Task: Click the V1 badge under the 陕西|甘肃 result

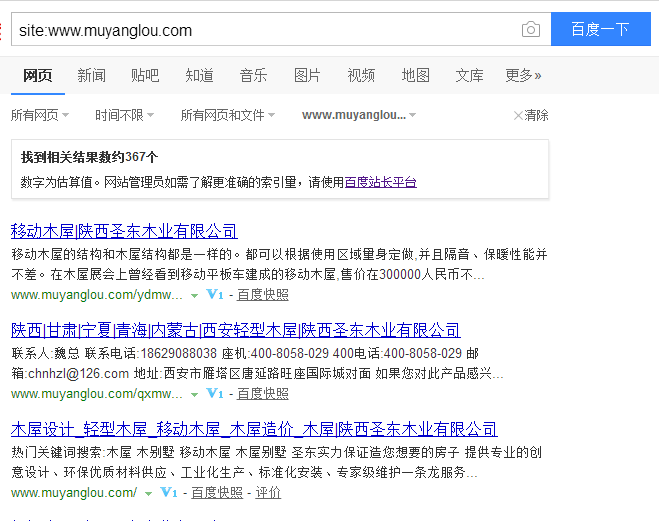Action: click(x=214, y=394)
